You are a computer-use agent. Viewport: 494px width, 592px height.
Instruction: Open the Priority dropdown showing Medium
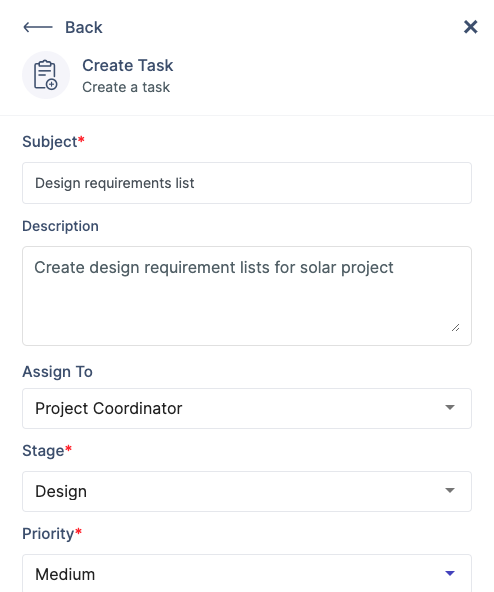point(247,574)
